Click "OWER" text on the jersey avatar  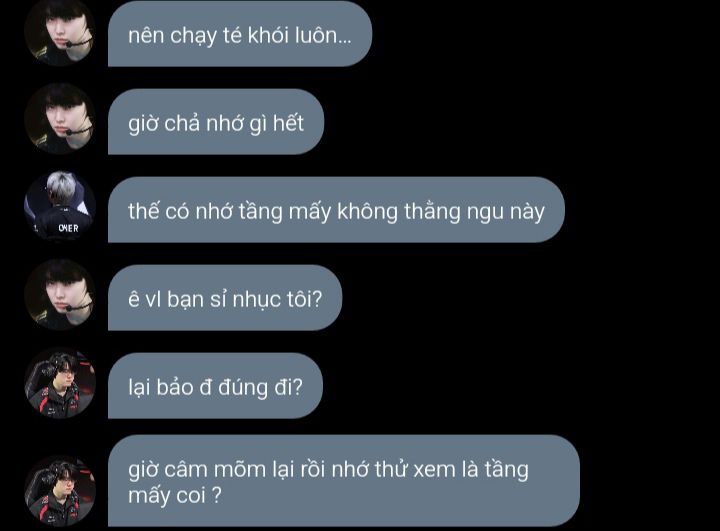point(68,228)
